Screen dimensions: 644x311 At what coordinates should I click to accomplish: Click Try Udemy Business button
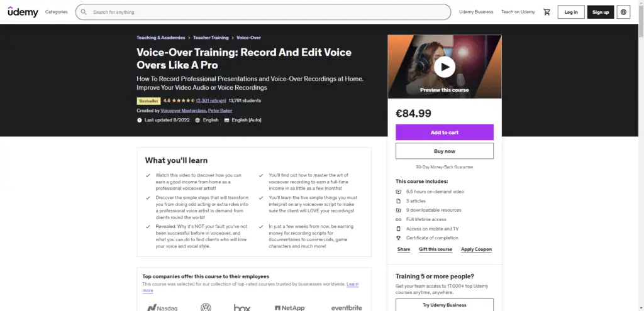[445, 305]
